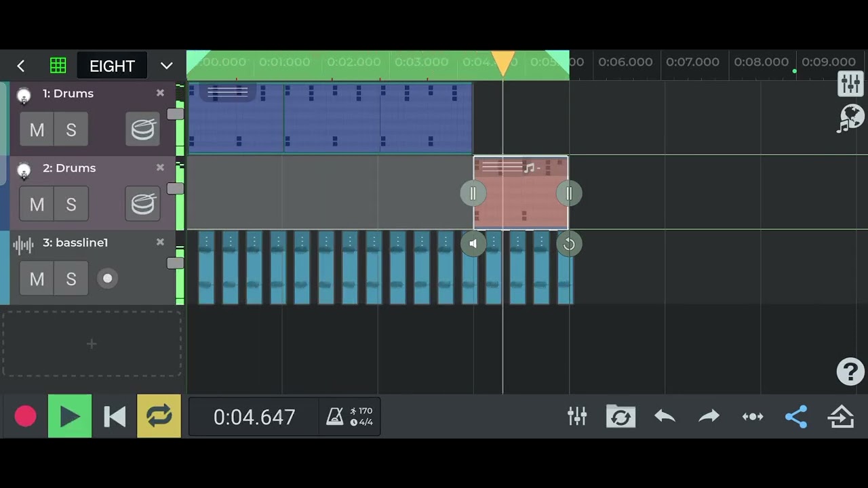Screen dimensions: 868x488
Task: Open the menu icon on red clip header
Action: pos(502,166)
